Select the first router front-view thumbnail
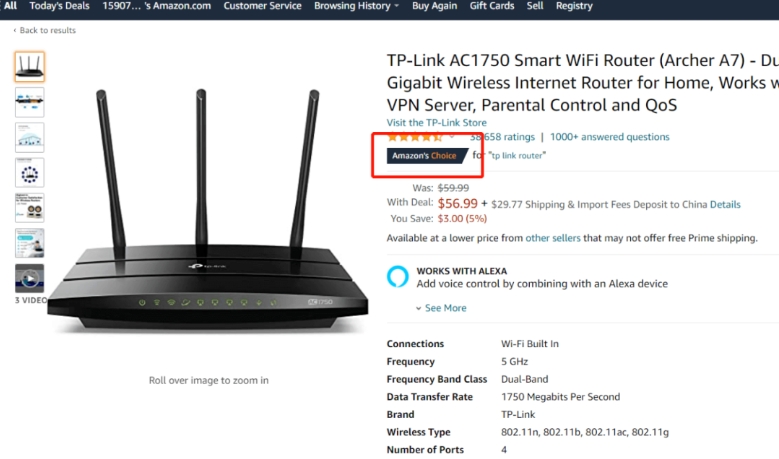779x459 pixels. 29,67
